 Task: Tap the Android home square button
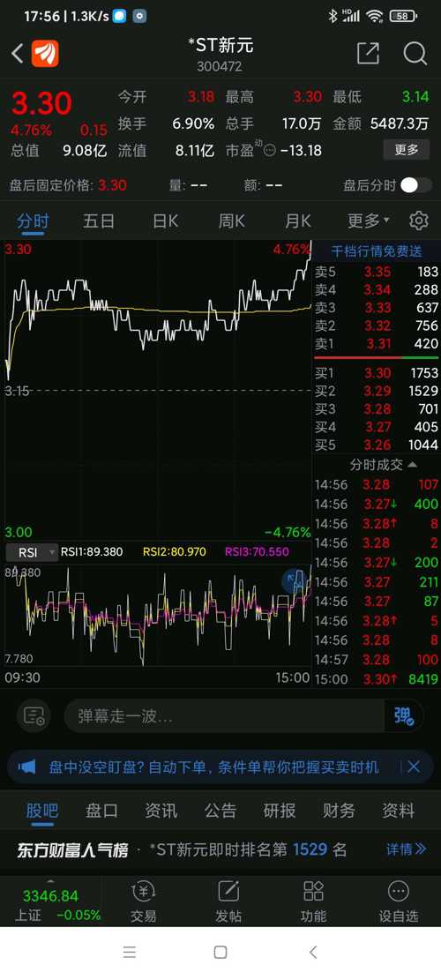[220, 952]
